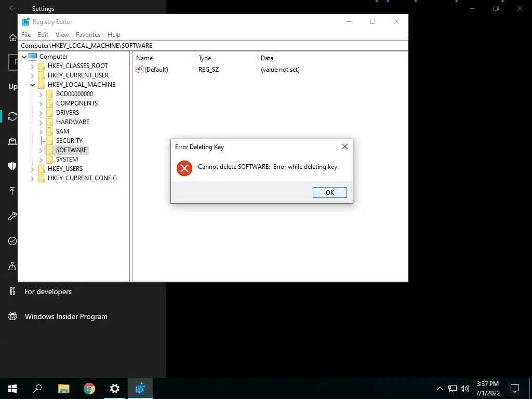Expand the BCD00000000 key chevron
Image resolution: width=532 pixels, height=399 pixels.
click(x=41, y=94)
